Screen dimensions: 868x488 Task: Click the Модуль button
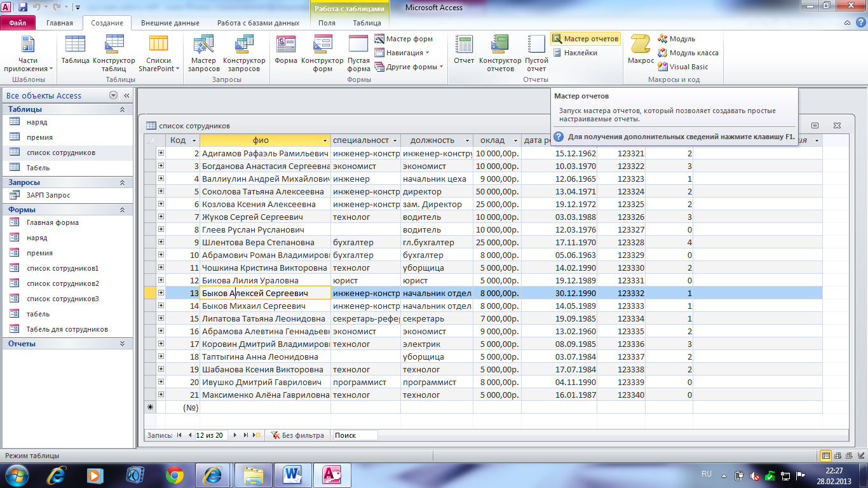[677, 39]
